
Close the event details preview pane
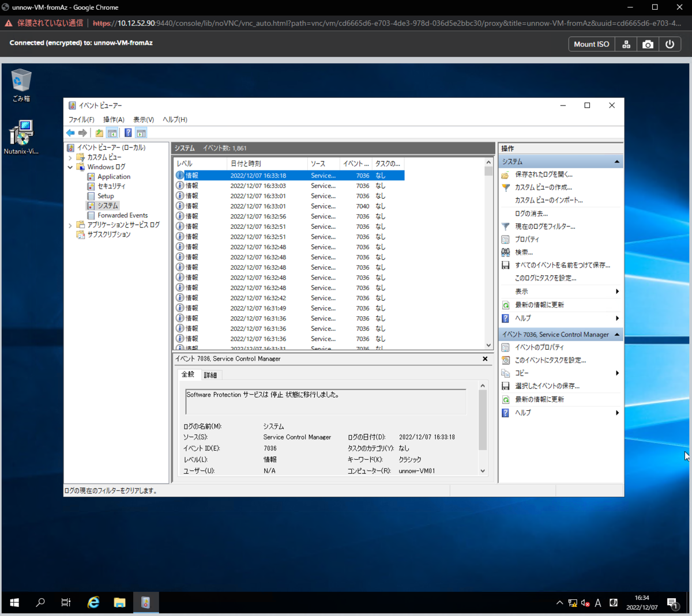[x=485, y=359]
